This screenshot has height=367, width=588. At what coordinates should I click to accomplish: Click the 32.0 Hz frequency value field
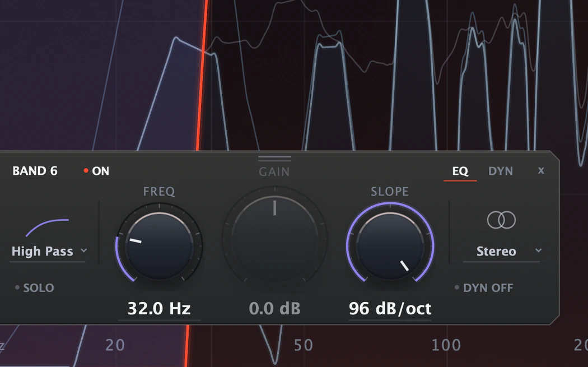click(x=159, y=309)
